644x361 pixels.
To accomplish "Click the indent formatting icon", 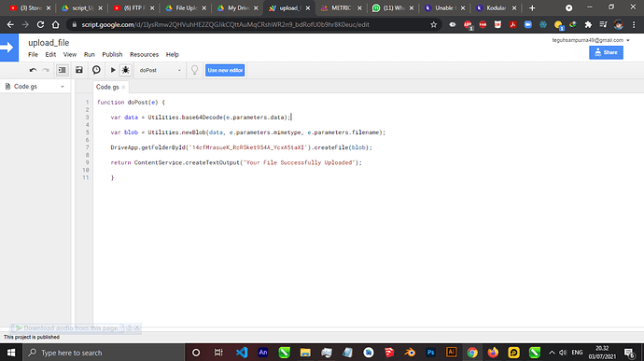I will click(x=62, y=70).
